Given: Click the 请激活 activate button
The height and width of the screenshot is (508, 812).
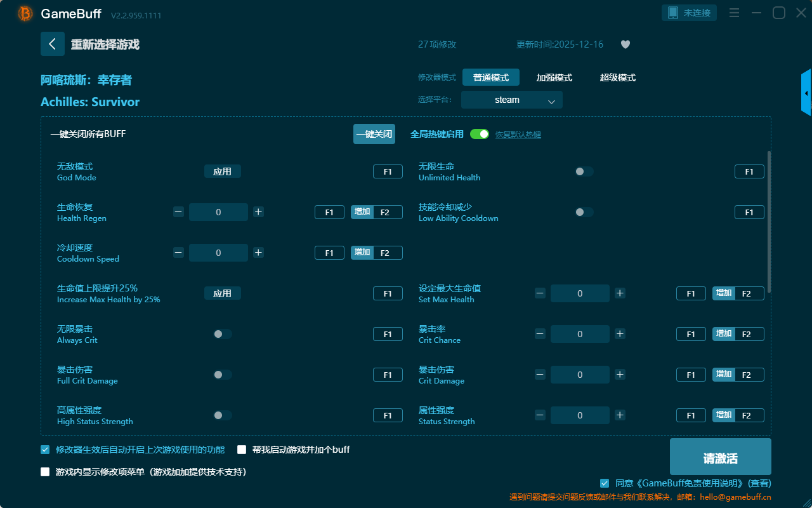Looking at the screenshot, I should [720, 457].
